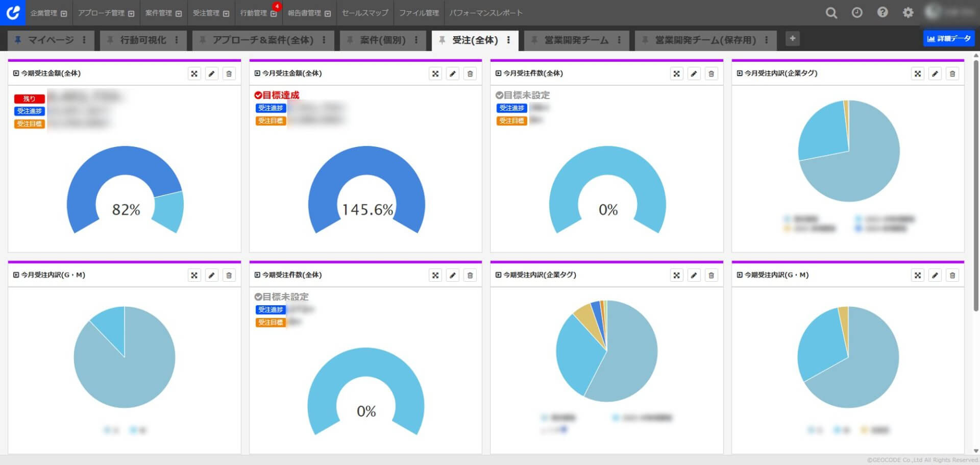Image resolution: width=980 pixels, height=465 pixels.
Task: Delete the 今月受注件数(全体) widget
Action: (711, 74)
